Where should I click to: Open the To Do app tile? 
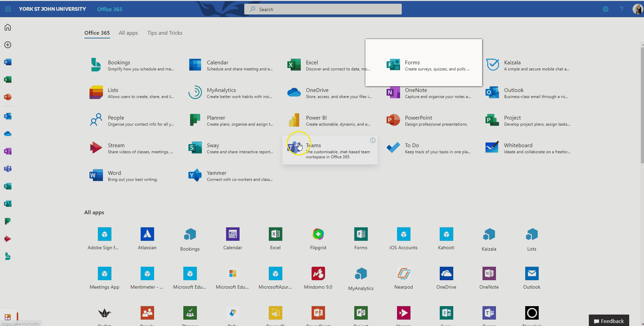coord(429,148)
